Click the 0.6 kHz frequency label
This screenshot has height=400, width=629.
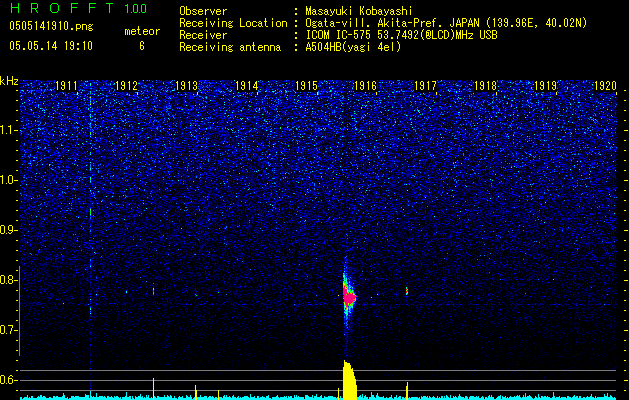click(9, 380)
